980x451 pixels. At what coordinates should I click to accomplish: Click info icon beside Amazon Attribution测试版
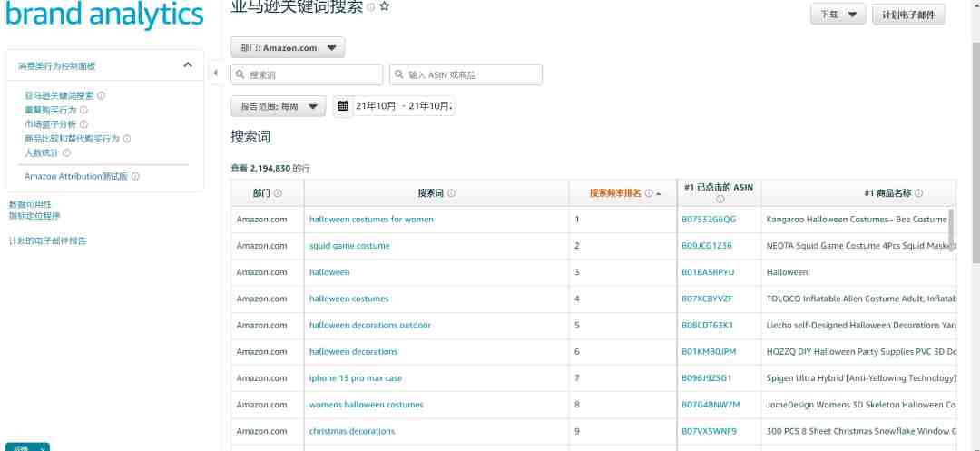pos(135,177)
